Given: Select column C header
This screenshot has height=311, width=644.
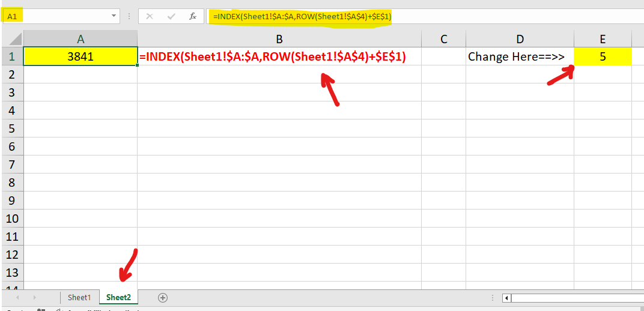Looking at the screenshot, I should click(x=443, y=40).
